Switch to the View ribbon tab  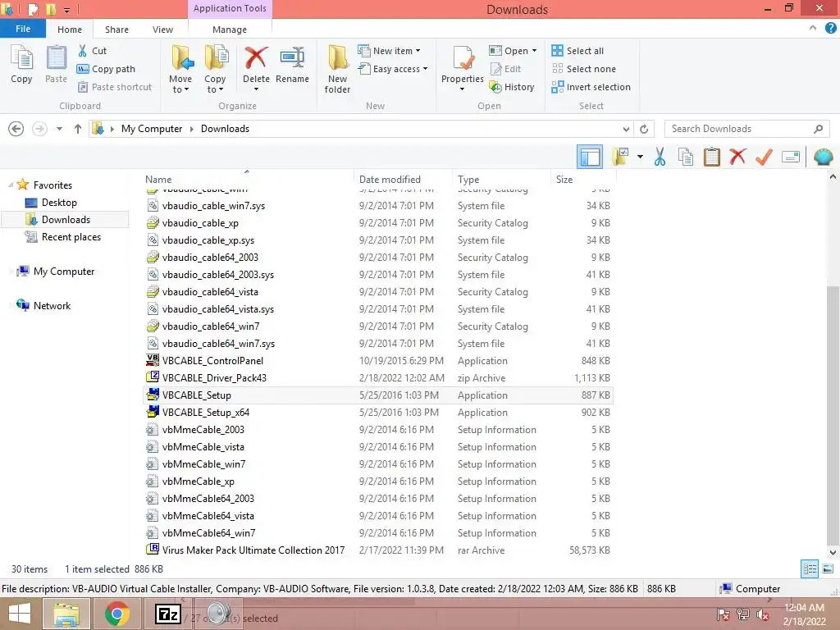click(x=162, y=30)
